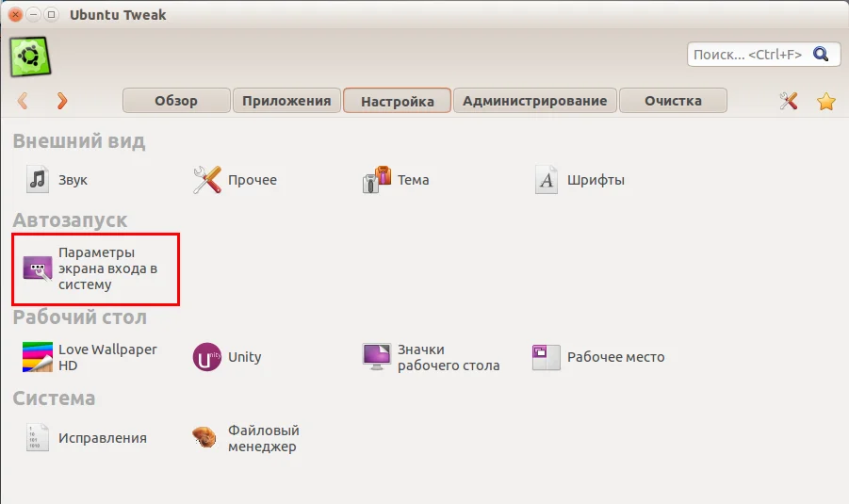Click the Звук label
The image size is (849, 504).
(x=73, y=180)
